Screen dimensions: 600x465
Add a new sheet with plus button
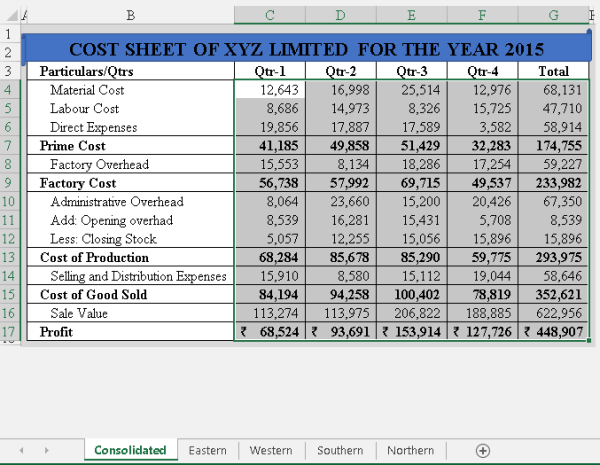click(483, 451)
